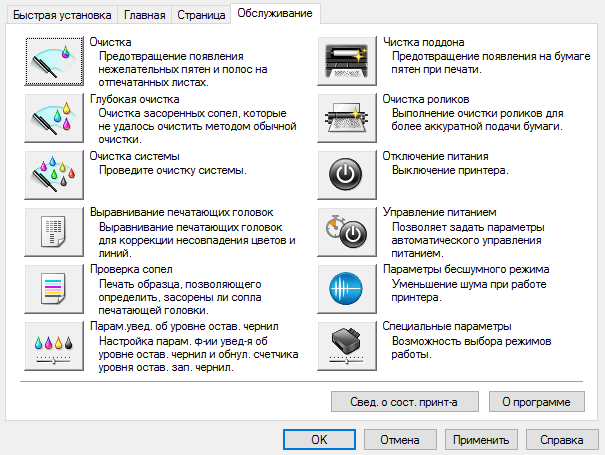Print the Проверка сопел nozzle check pattern icon
This screenshot has width=605, height=455.
tap(54, 289)
